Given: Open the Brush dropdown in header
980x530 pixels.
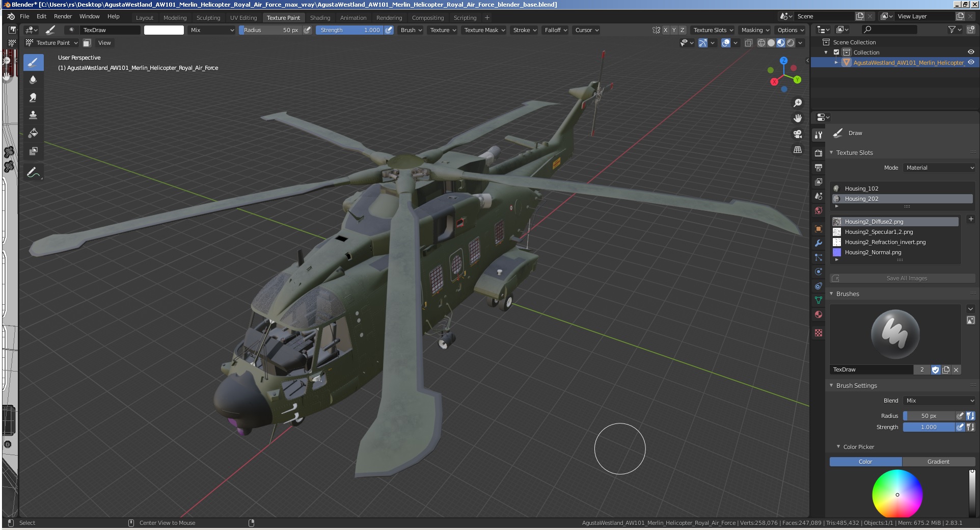Looking at the screenshot, I should [411, 30].
